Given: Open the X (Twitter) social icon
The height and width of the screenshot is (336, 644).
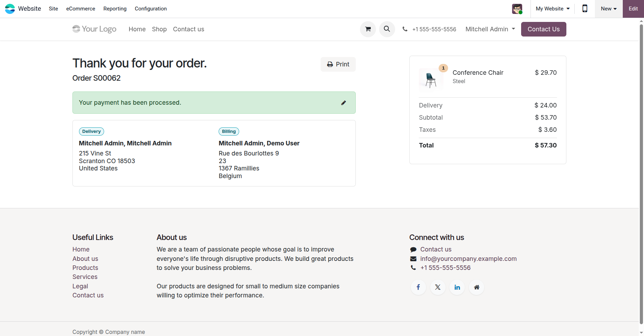Looking at the screenshot, I should [438, 287].
